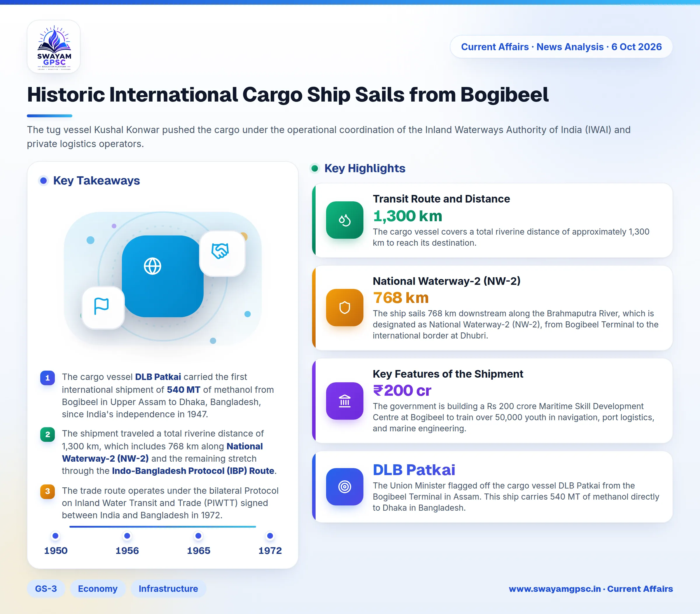The width and height of the screenshot is (700, 614).
Task: Click bold Indo-Bangladesh Protocol (IBP) Route text
Action: 193,471
